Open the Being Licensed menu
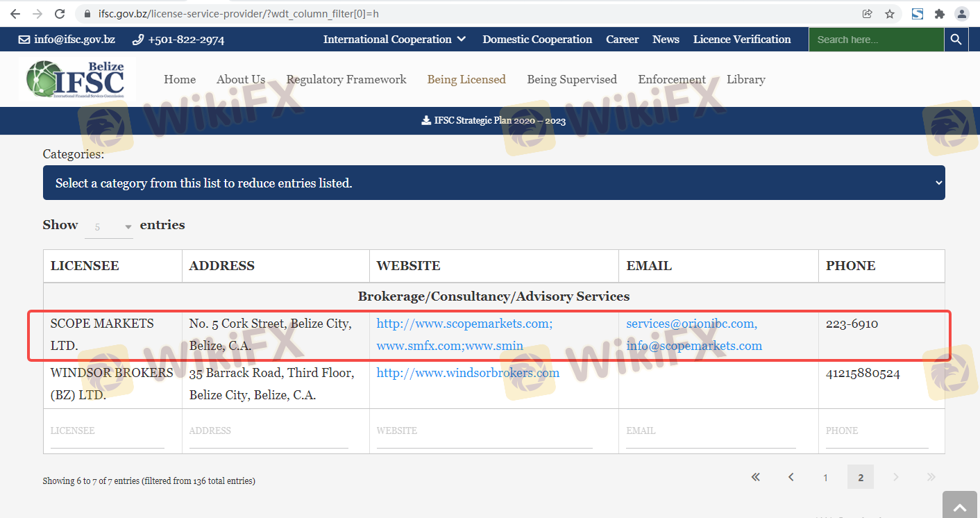 466,80
